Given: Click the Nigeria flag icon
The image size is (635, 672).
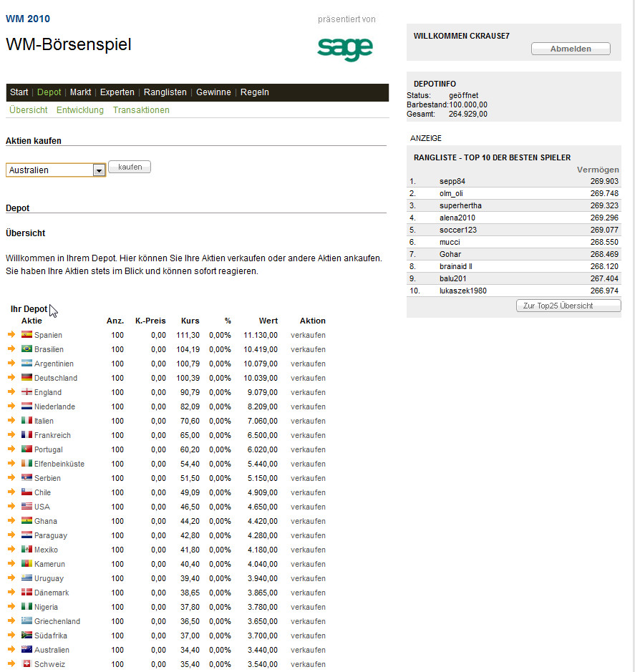Looking at the screenshot, I should pyautogui.click(x=26, y=606).
